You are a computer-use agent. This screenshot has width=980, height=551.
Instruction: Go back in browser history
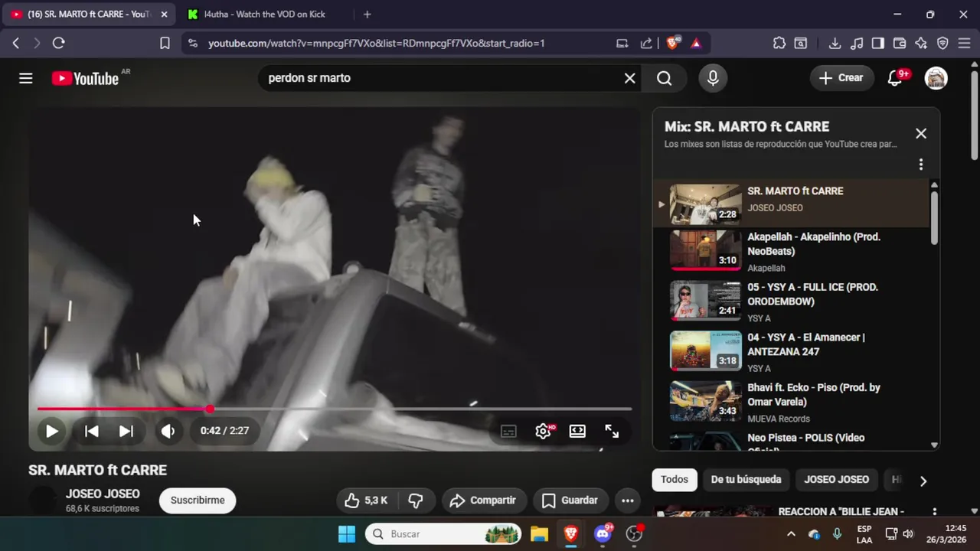pos(16,44)
